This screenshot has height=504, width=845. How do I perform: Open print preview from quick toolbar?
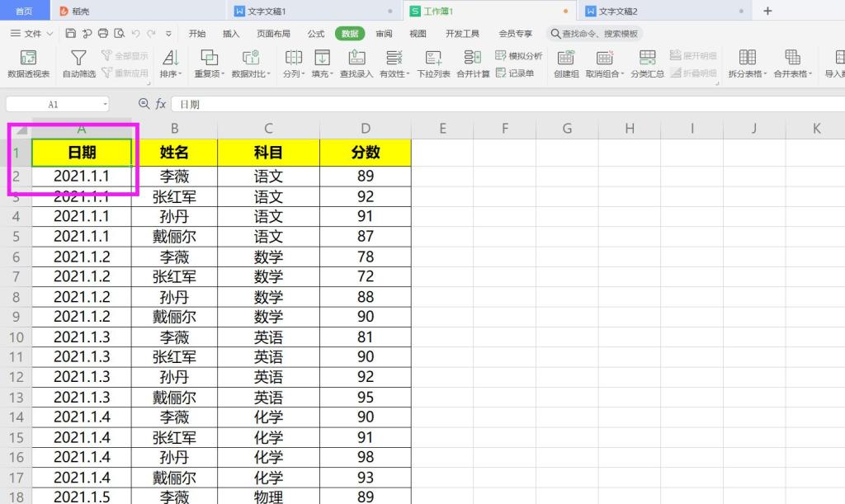click(120, 34)
